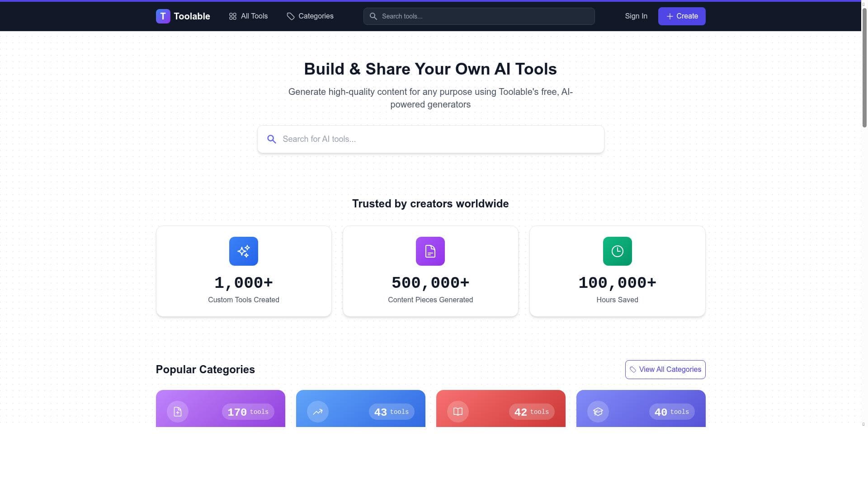Click the 500,000+ statistic

(x=430, y=283)
